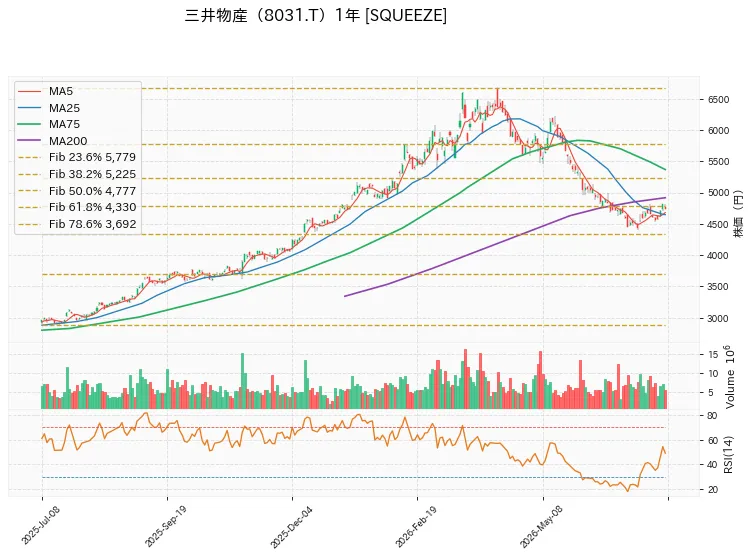Click the 2025-Jul-08 date label
This screenshot has width=752, height=558.
pyautogui.click(x=41, y=525)
